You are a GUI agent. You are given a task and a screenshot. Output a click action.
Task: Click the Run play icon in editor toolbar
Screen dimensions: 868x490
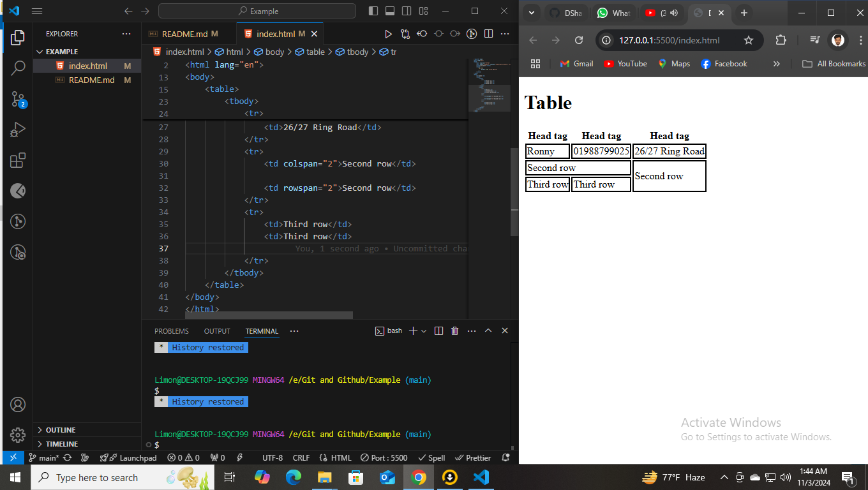[388, 34]
